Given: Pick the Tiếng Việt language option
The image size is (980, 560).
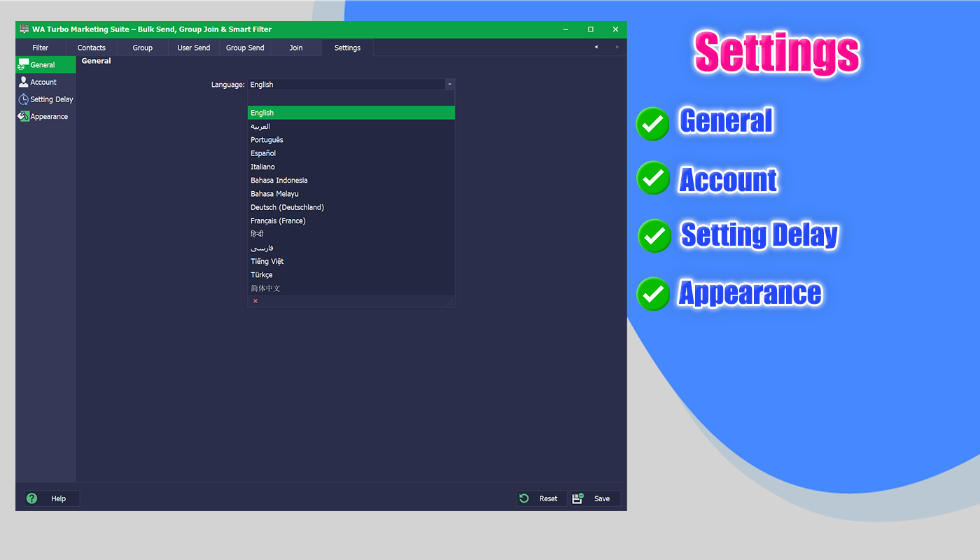Looking at the screenshot, I should tap(351, 261).
